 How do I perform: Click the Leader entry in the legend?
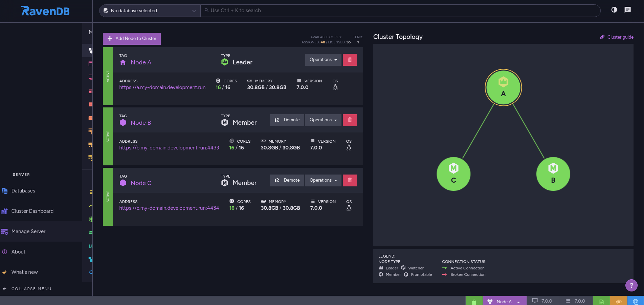pyautogui.click(x=388, y=268)
